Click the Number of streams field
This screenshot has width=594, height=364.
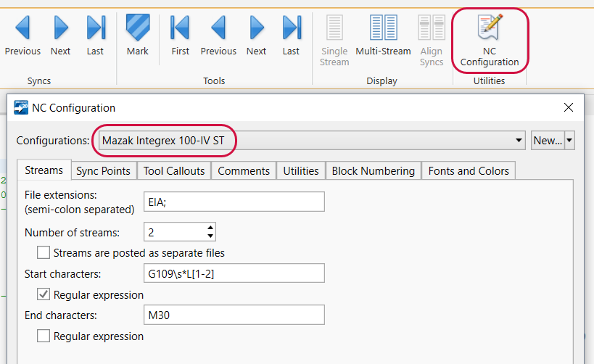point(175,232)
